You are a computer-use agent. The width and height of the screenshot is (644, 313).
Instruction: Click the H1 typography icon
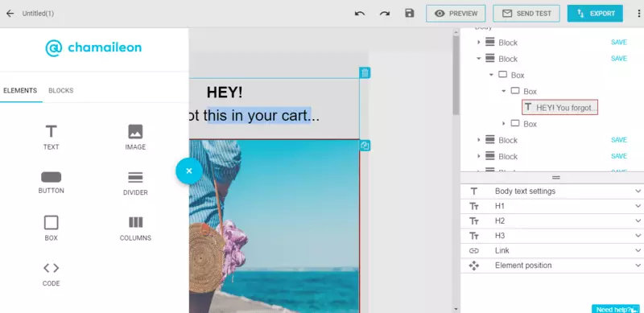(x=474, y=206)
